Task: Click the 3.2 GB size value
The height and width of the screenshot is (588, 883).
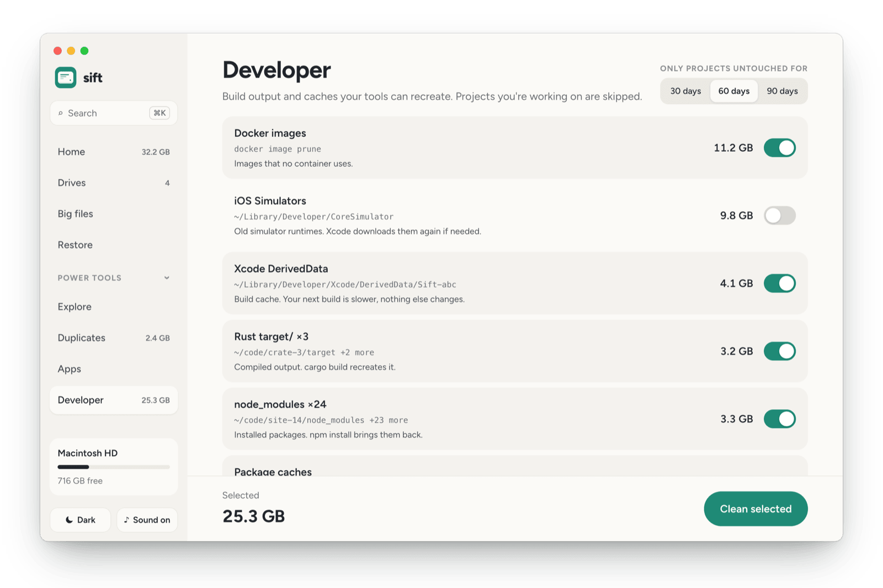Action: pyautogui.click(x=736, y=351)
